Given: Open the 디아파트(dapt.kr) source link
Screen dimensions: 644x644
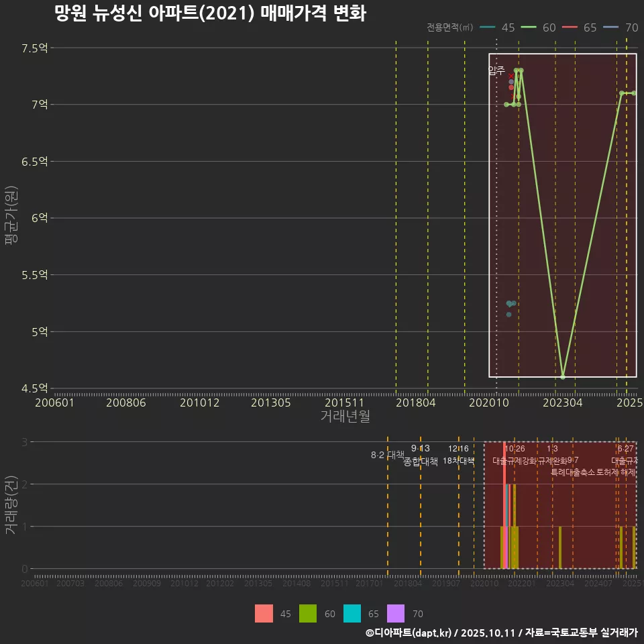Looking at the screenshot, I should point(408,633).
